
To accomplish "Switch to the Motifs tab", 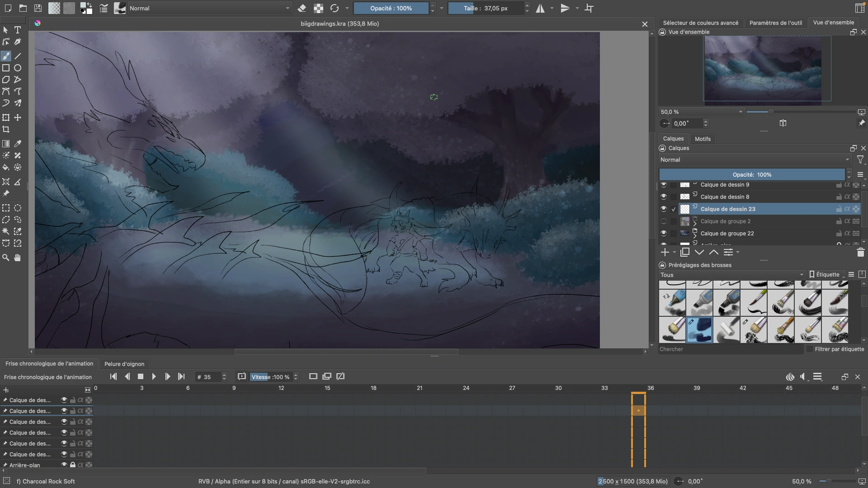I will point(702,139).
